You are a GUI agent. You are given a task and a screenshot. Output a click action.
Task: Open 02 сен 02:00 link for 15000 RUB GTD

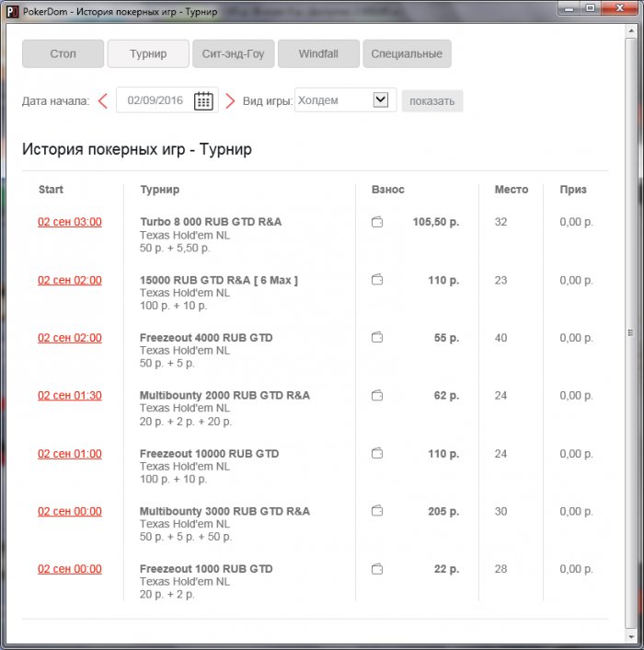pos(70,280)
